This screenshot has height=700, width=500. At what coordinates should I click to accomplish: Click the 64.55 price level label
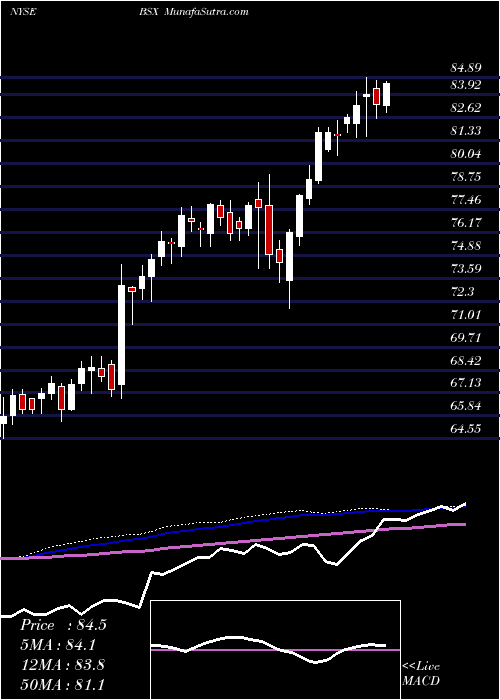point(466,429)
